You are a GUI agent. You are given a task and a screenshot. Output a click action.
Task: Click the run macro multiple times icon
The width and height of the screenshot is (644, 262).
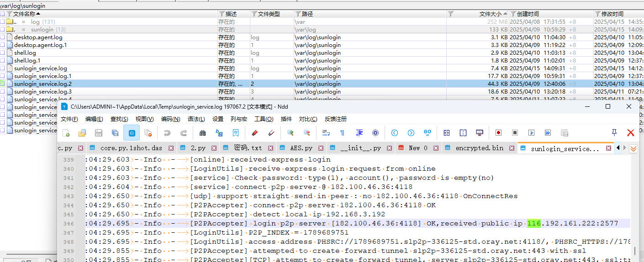[x=548, y=133]
